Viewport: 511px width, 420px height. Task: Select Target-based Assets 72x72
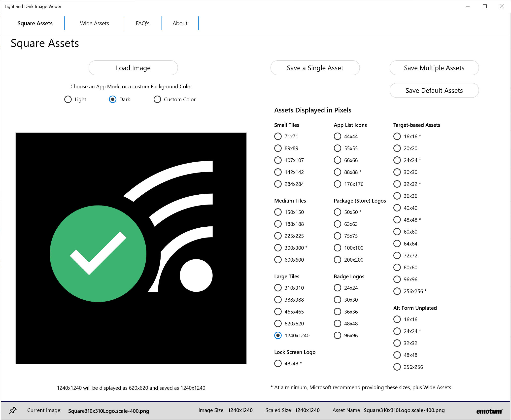(x=405, y=255)
